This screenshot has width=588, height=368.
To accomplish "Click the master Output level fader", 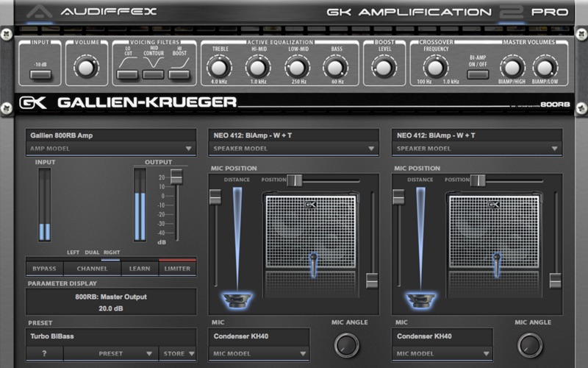I will tap(176, 177).
